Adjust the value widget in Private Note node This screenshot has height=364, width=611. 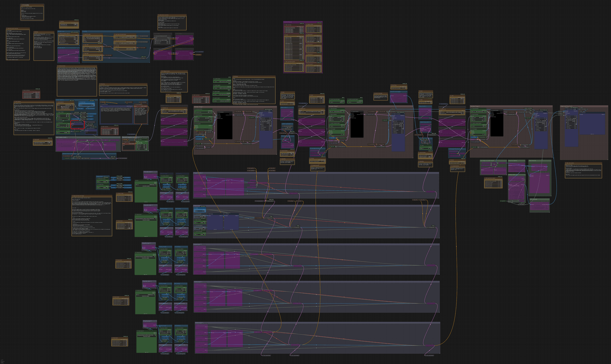(x=87, y=105)
